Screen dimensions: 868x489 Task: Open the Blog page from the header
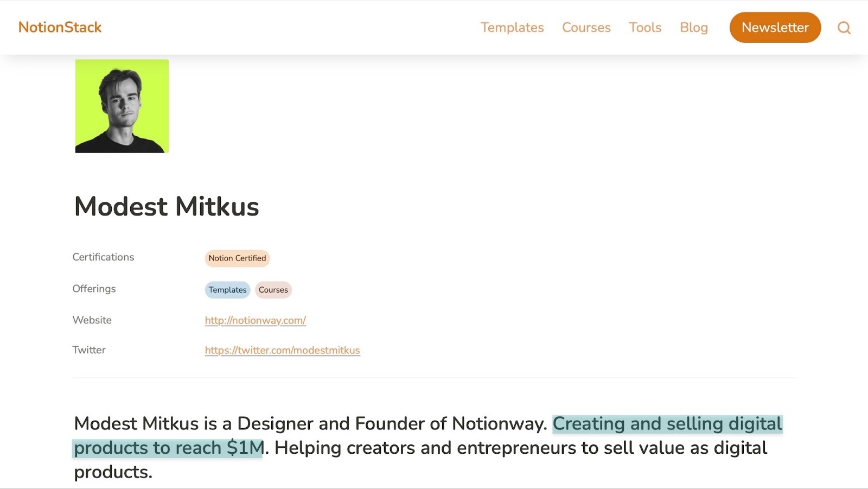point(693,27)
